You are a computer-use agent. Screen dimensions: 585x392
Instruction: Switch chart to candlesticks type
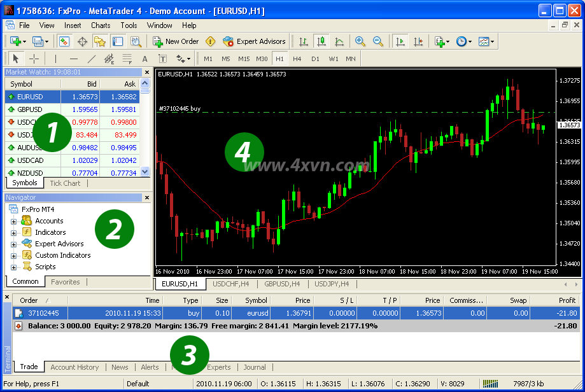(321, 41)
